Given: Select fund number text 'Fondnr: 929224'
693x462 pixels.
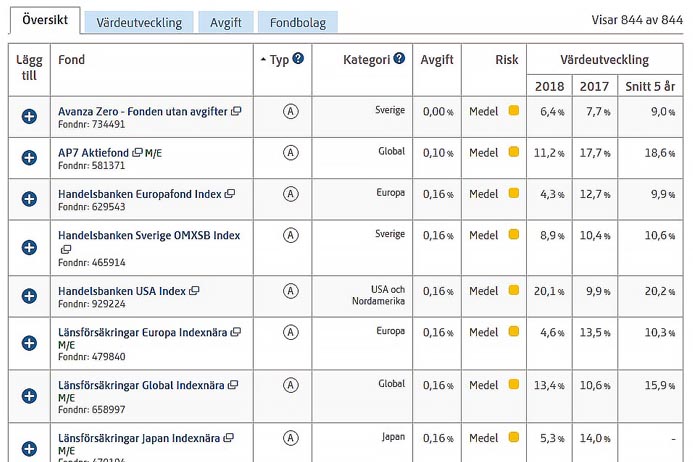Looking at the screenshot, I should tap(91, 304).
